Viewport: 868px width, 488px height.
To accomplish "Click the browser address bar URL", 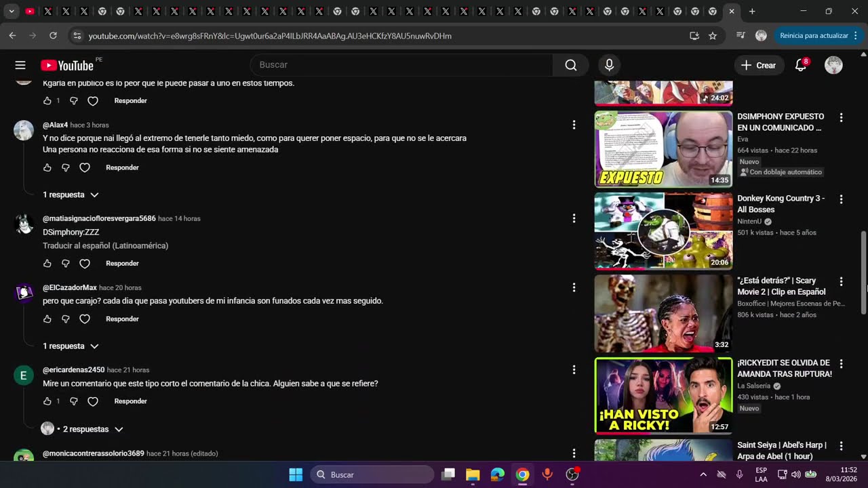I will [270, 36].
